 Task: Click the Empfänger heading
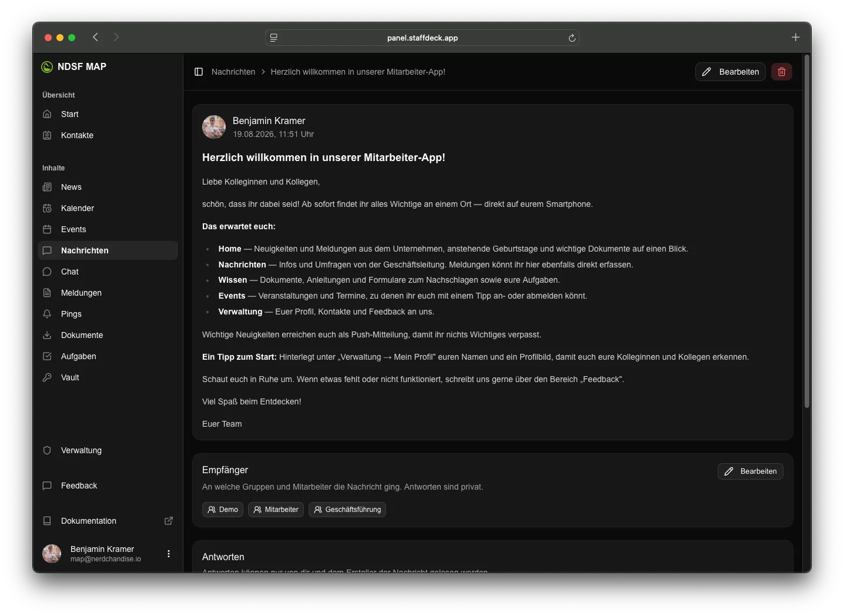tap(225, 470)
